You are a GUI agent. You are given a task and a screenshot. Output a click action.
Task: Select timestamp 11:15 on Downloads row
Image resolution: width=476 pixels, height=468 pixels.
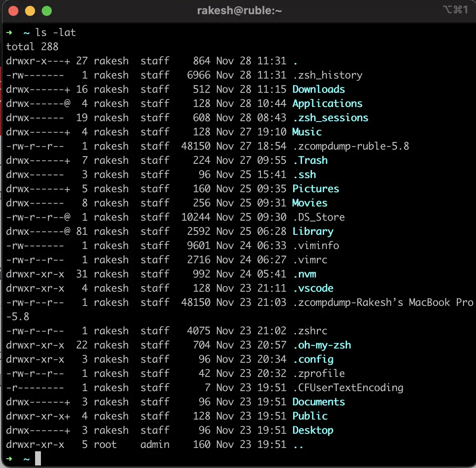tap(272, 89)
